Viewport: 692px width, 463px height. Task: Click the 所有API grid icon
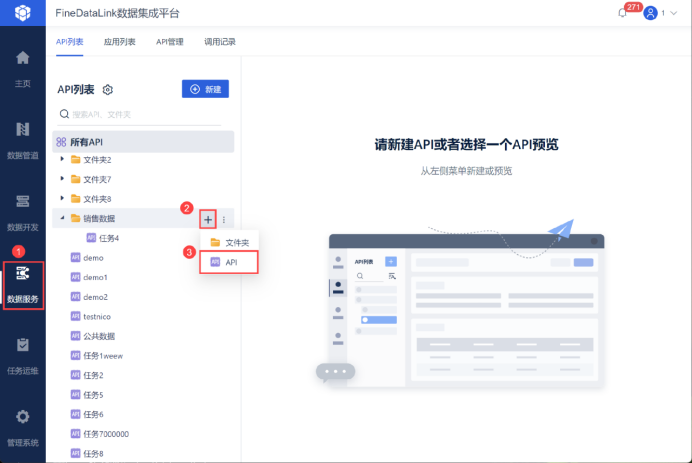[61, 142]
